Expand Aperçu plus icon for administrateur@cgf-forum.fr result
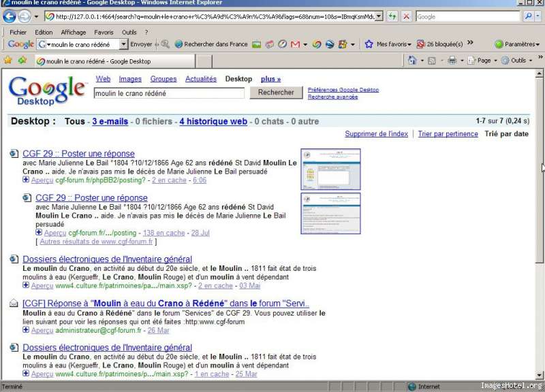 pos(26,329)
